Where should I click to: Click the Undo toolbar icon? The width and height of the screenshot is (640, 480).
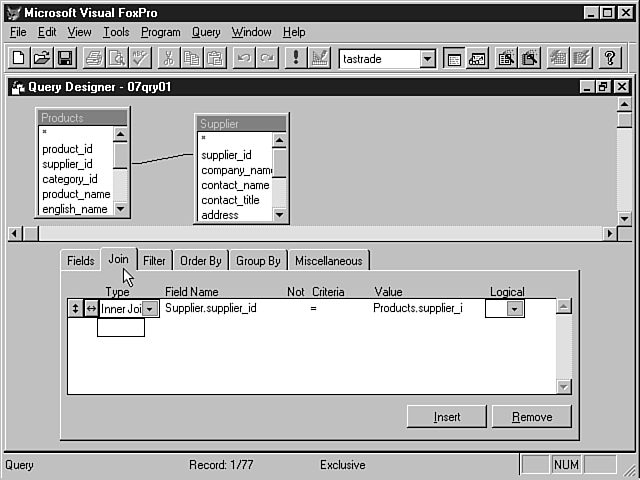point(243,58)
